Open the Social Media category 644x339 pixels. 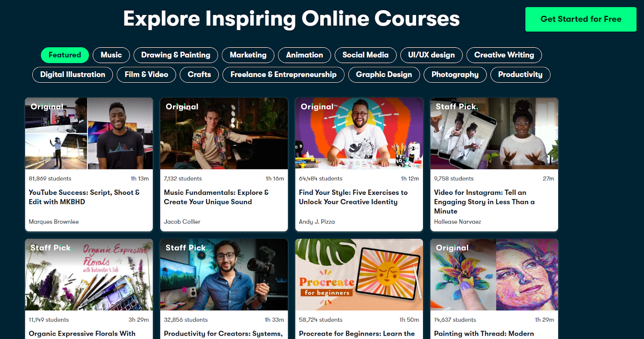click(x=365, y=55)
